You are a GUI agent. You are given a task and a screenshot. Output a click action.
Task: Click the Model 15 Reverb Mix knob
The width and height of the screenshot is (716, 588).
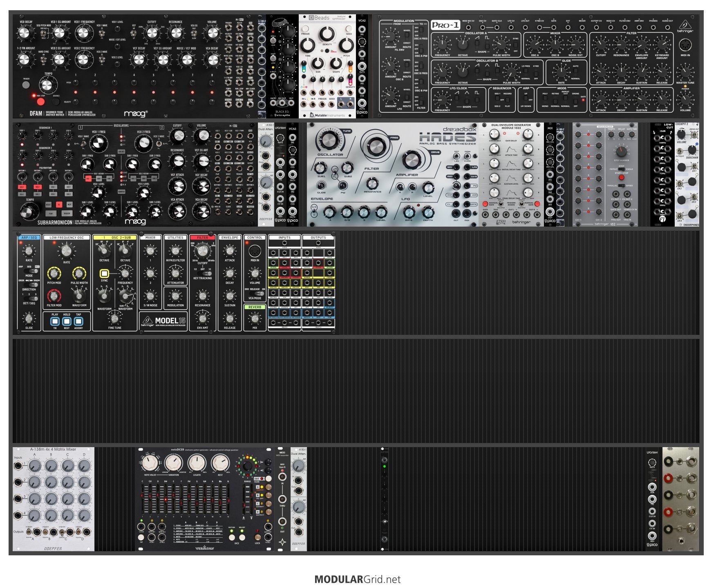(255, 318)
